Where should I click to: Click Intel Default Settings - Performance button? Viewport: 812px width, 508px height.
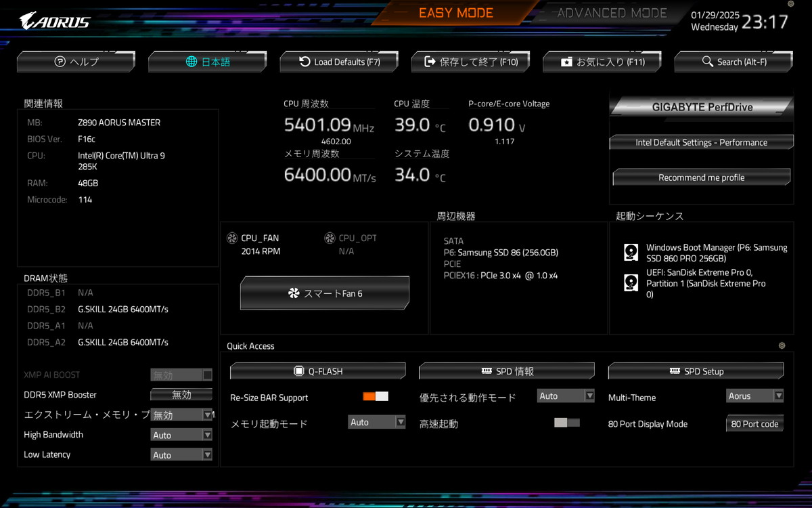pos(702,142)
